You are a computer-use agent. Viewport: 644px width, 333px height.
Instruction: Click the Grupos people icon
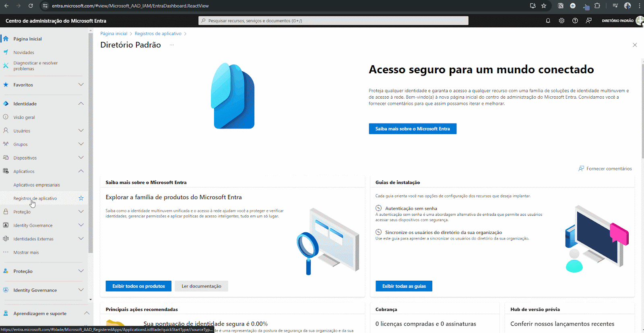pyautogui.click(x=6, y=144)
